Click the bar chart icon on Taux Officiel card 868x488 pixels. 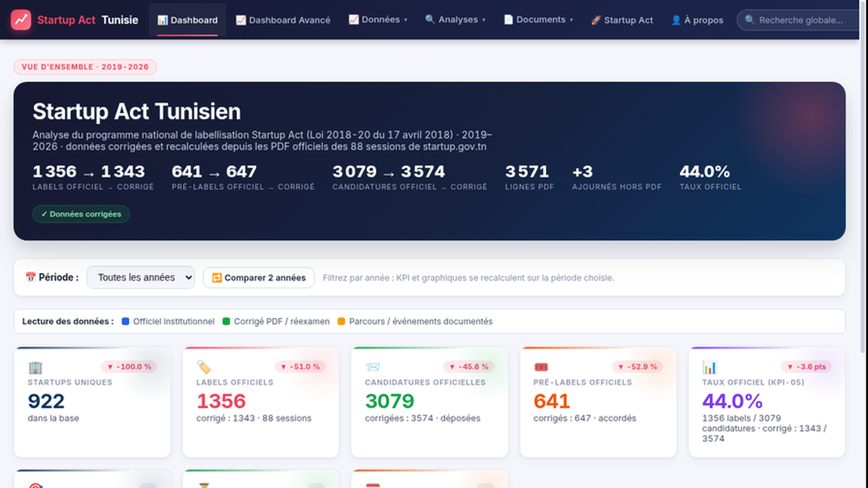[x=709, y=368]
